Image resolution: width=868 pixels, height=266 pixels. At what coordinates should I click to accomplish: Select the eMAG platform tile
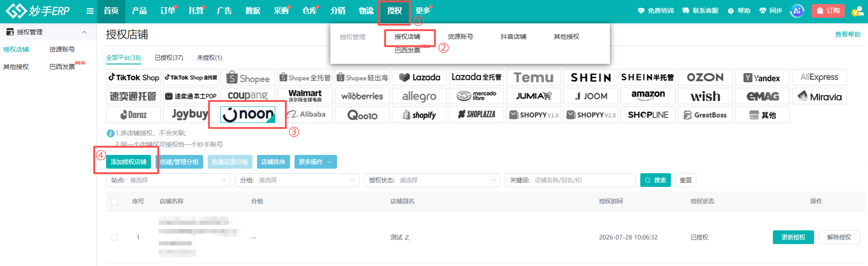click(762, 96)
